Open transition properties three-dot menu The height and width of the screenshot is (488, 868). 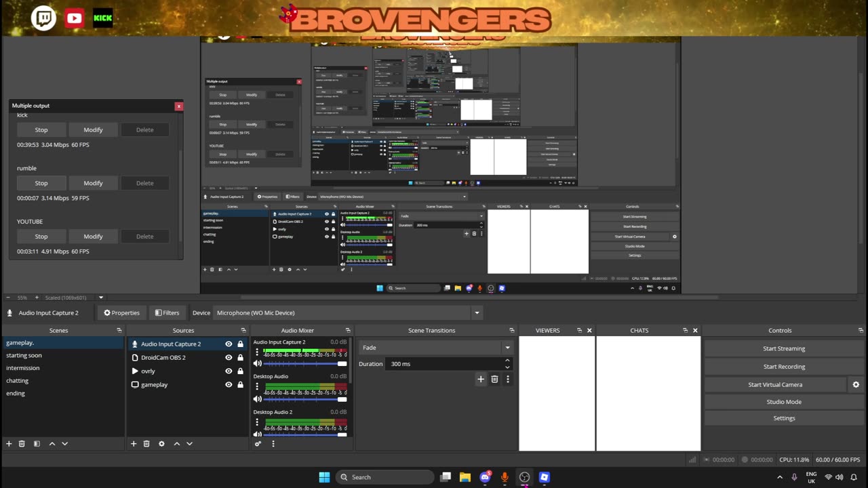[x=508, y=380]
